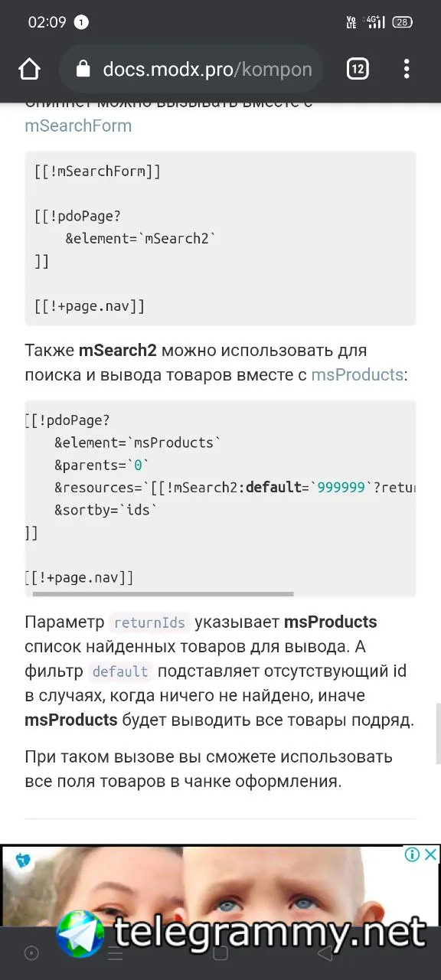
Task: Open the mSearchForm link
Action: click(x=78, y=126)
